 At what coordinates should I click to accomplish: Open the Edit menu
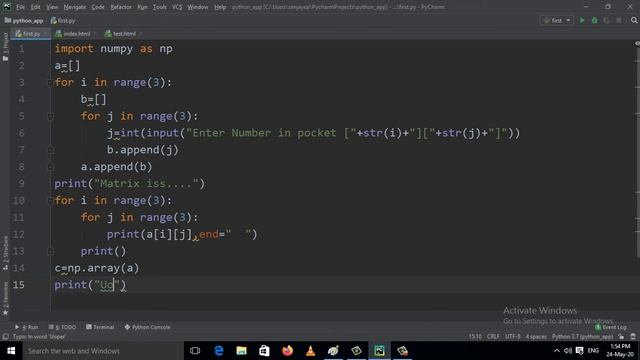[36, 7]
